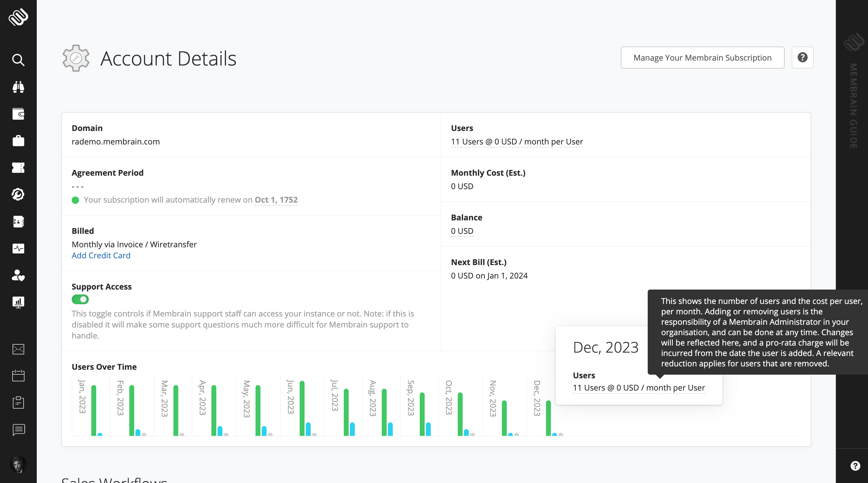Open the chat message icon in sidebar

(x=18, y=429)
